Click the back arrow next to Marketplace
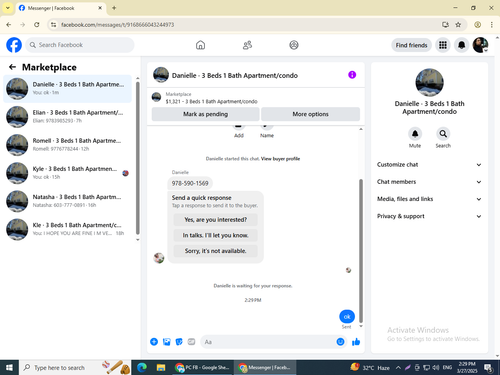 click(x=12, y=67)
